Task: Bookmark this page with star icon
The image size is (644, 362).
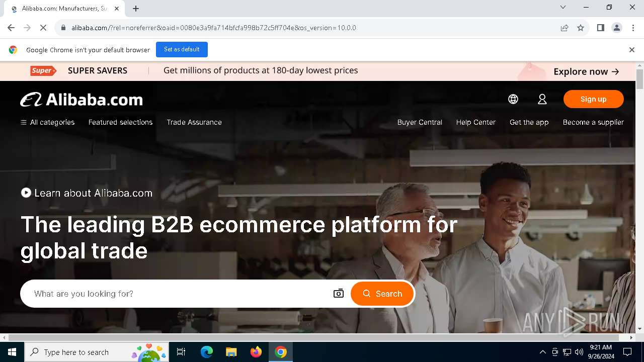Action: click(581, 28)
